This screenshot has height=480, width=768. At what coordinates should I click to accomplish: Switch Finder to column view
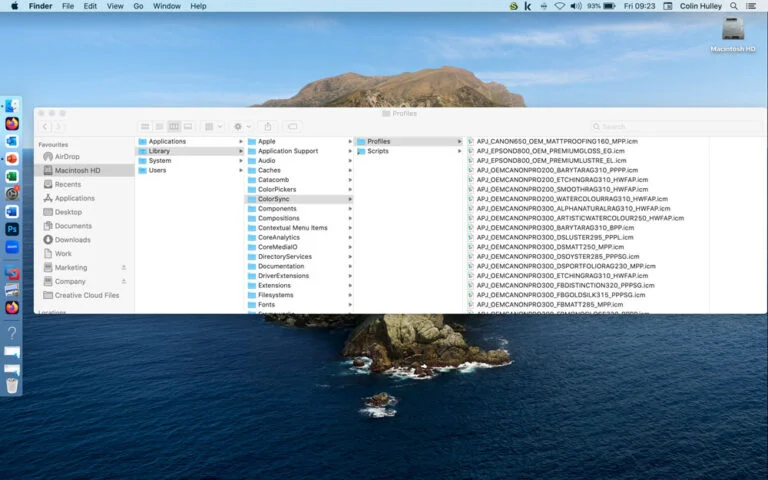174,127
